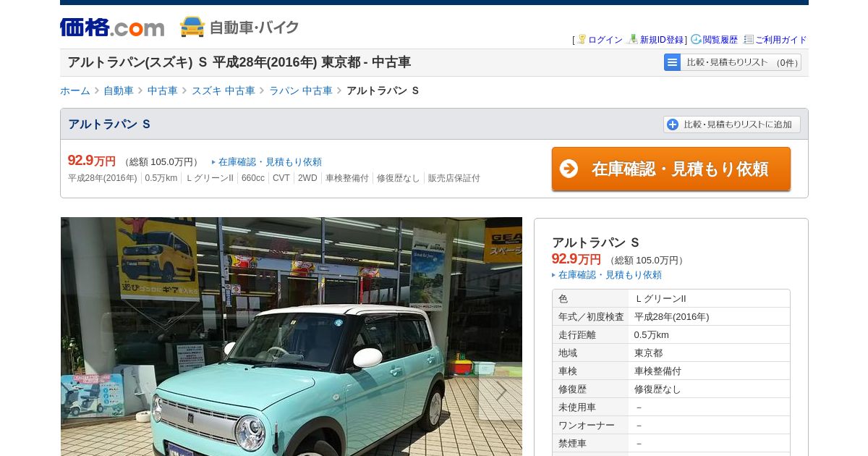Go to スズキ 中古車 breadcrumb
This screenshot has height=456, width=868.
[224, 90]
